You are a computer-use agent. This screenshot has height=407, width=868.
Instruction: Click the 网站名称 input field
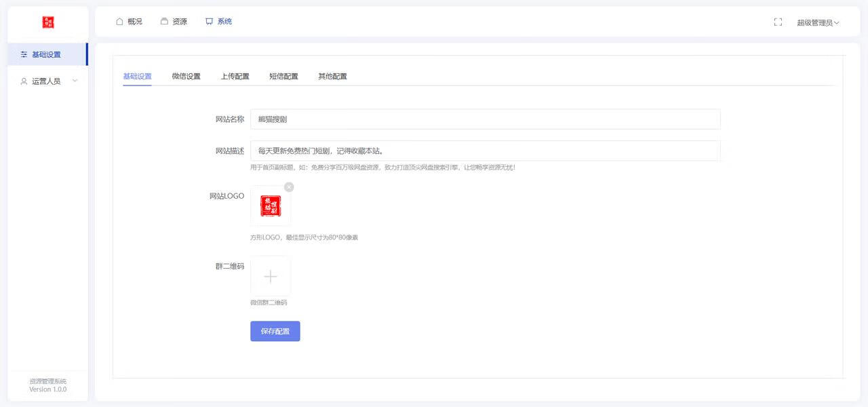(x=485, y=119)
